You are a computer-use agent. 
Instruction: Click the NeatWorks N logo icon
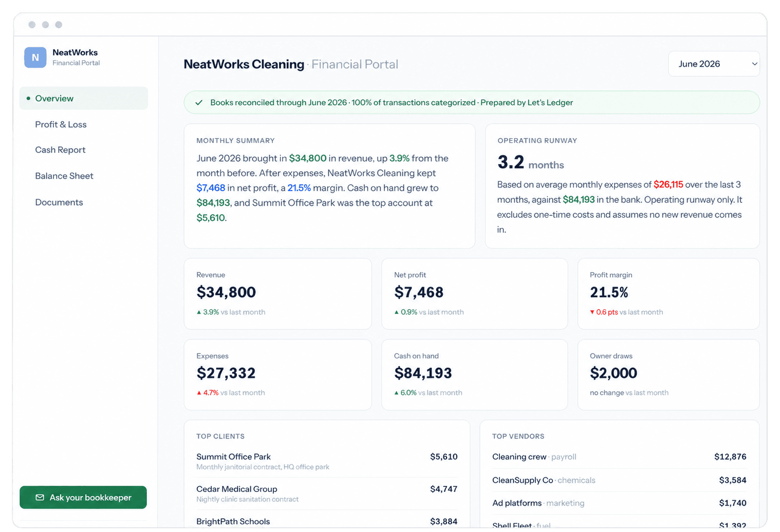click(35, 58)
